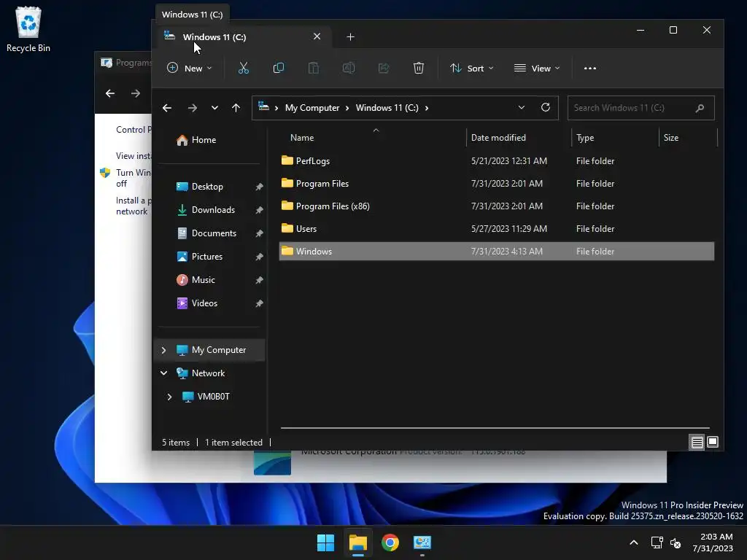Switch to Details view layout icon
The width and height of the screenshot is (747, 560).
click(x=697, y=443)
